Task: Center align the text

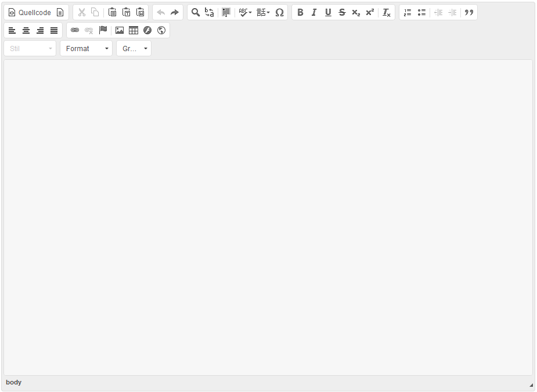Action: coord(26,31)
